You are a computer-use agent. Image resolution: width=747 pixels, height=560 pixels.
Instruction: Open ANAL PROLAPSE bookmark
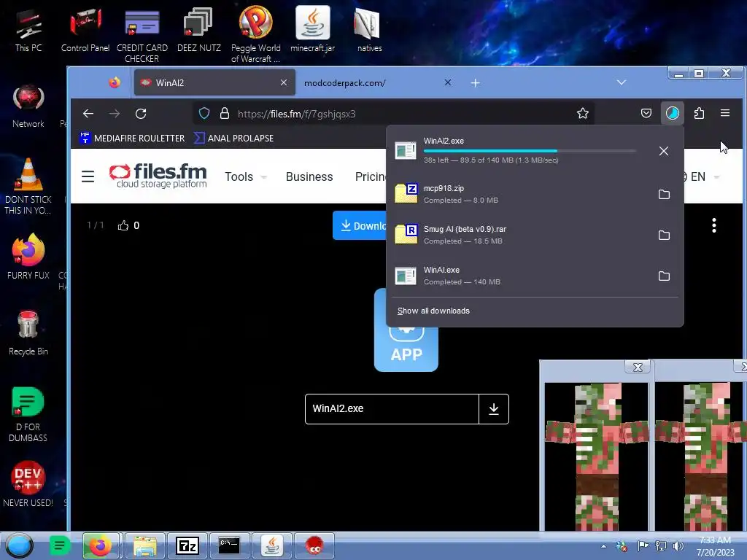click(x=233, y=138)
